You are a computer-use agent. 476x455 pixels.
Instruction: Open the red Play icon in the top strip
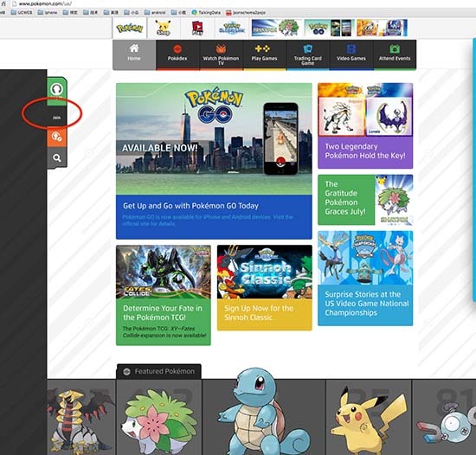tap(197, 29)
